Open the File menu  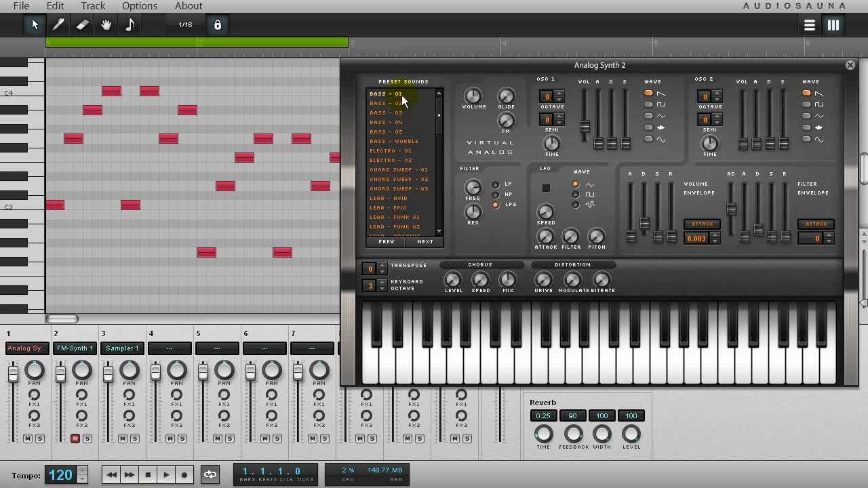point(21,6)
